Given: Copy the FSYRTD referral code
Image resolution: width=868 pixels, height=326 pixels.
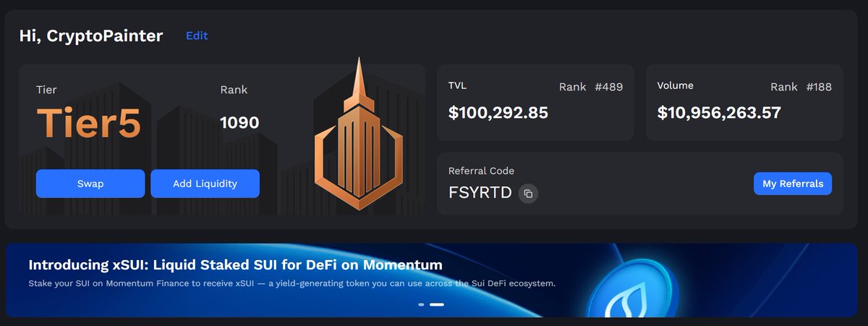Looking at the screenshot, I should 528,193.
